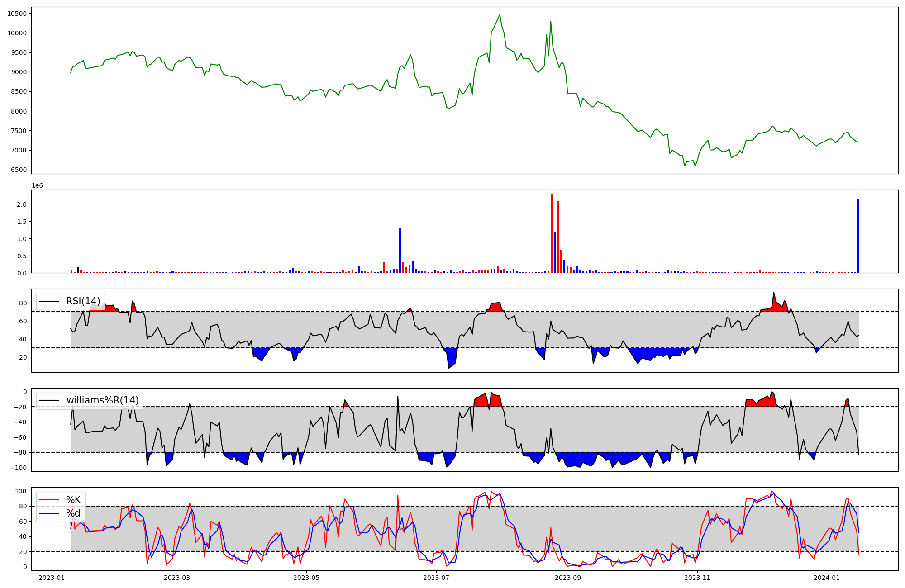Click the 10500 y-axis label on price chart
905x588 pixels.
pyautogui.click(x=17, y=14)
